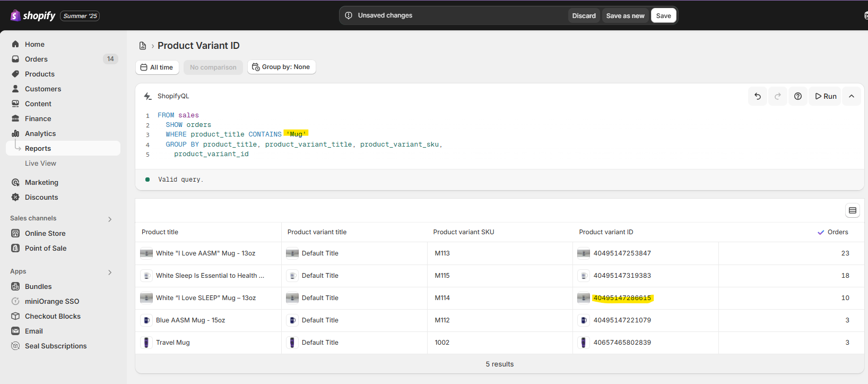
Task: Open Content in the sidebar
Action: tap(38, 104)
